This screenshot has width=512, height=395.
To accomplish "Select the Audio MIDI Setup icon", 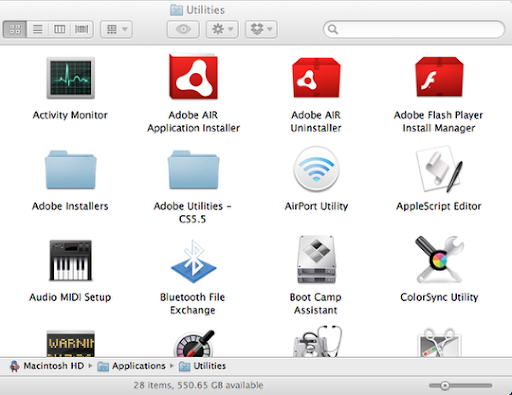I will (70, 260).
